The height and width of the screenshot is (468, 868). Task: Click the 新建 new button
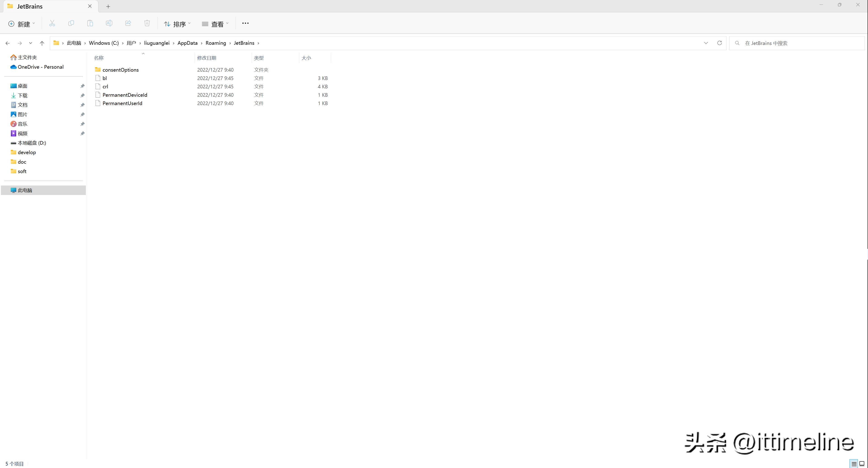point(21,24)
